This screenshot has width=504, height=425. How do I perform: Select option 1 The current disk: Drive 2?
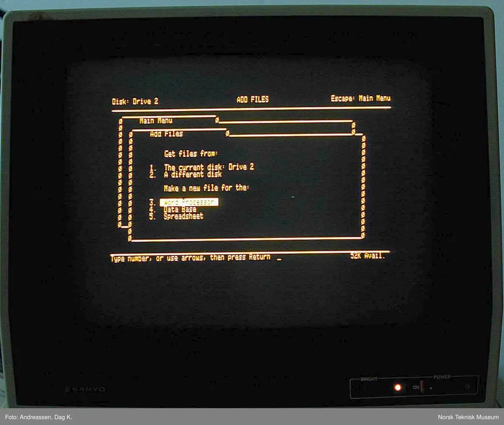202,167
